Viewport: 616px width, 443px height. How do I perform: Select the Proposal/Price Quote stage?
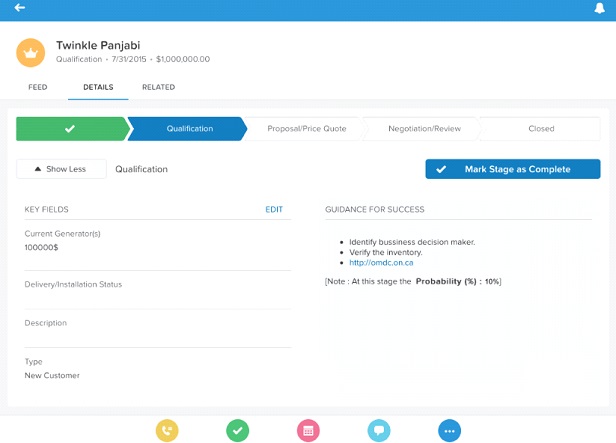pyautogui.click(x=305, y=129)
